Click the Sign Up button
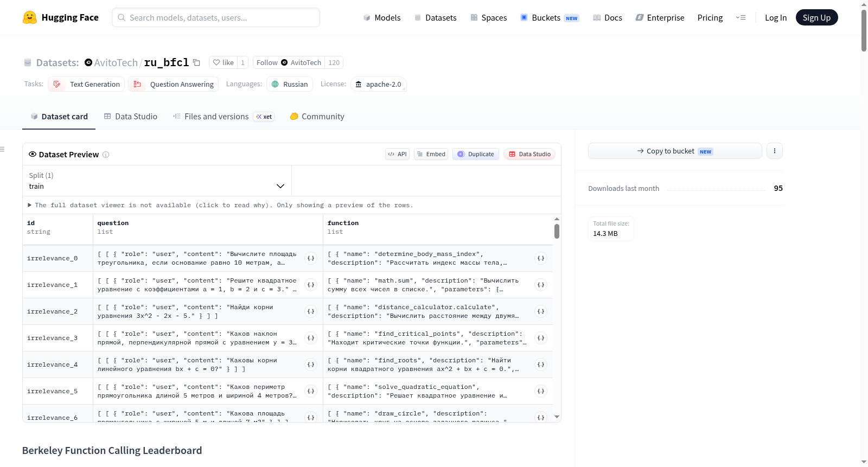The image size is (868, 467). (816, 17)
